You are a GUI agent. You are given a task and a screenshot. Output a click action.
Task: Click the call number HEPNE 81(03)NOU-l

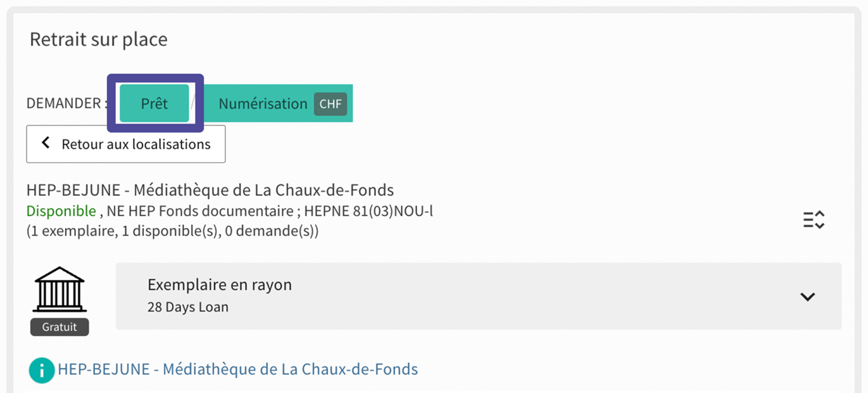368,211
